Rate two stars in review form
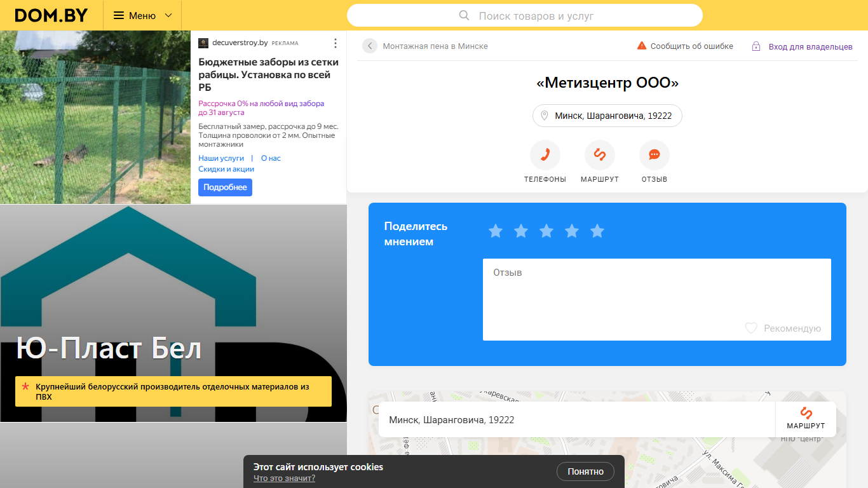 (x=521, y=231)
